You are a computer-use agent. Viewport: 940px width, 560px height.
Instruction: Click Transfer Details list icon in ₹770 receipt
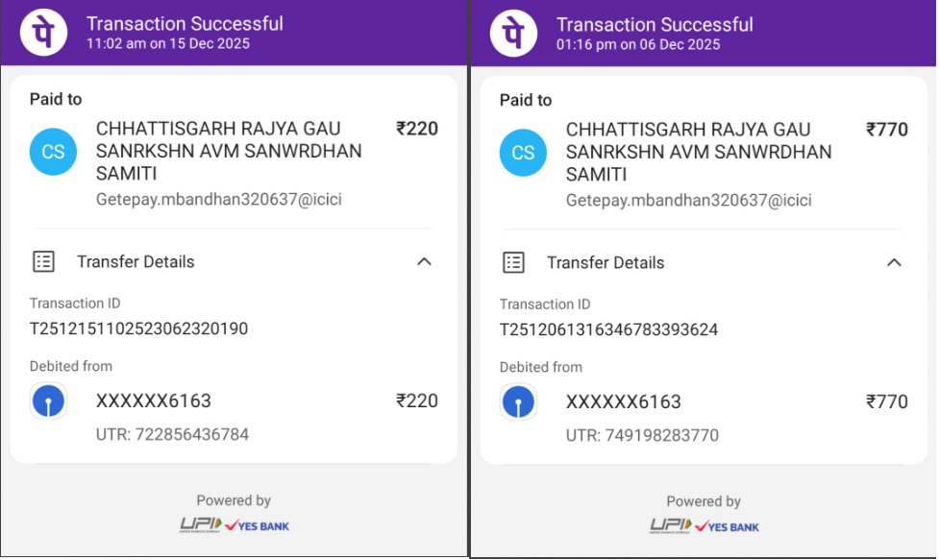(x=514, y=262)
